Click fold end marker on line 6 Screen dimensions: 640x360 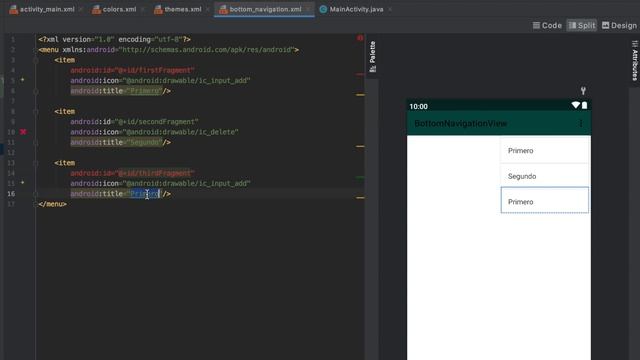pos(36,91)
